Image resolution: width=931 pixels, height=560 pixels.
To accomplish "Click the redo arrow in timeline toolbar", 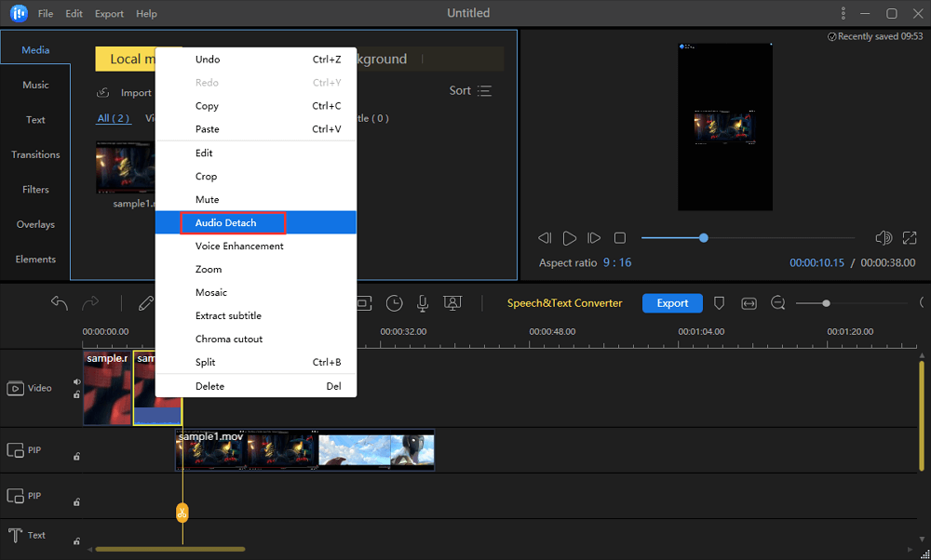I will 90,303.
